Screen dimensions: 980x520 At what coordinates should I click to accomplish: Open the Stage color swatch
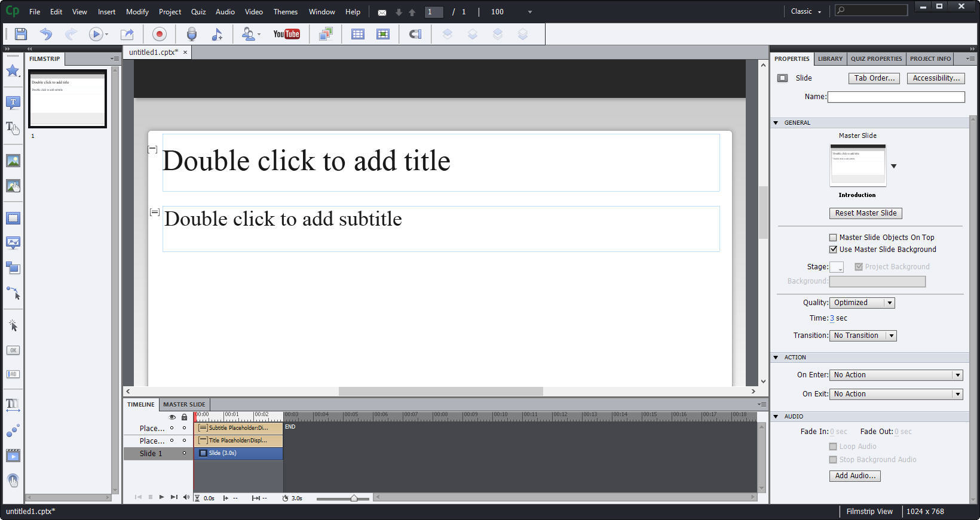coord(837,267)
